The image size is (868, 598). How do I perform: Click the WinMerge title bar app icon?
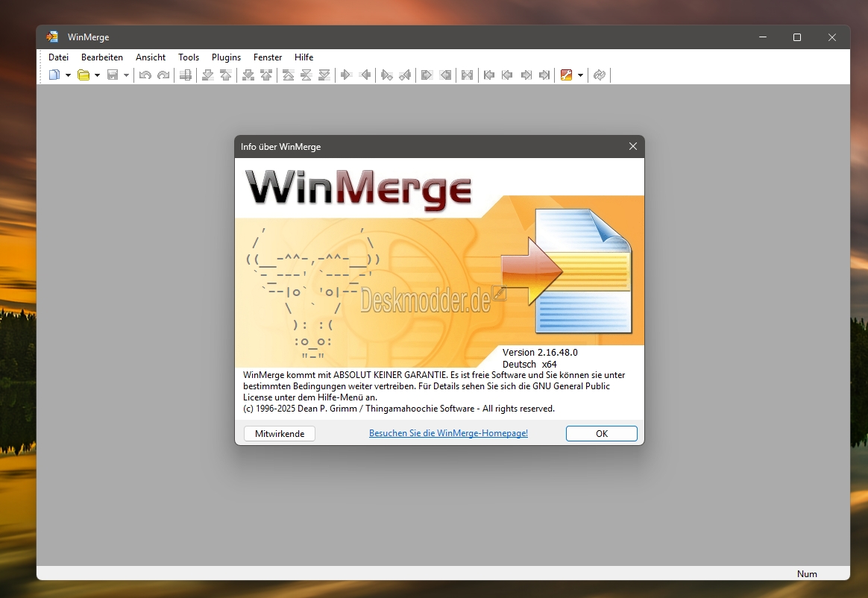53,37
